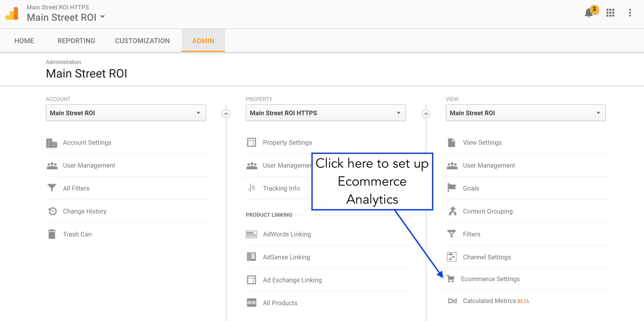Open the Property dropdown Main Street ROI HTTPS
This screenshot has height=321, width=644.
click(x=326, y=113)
